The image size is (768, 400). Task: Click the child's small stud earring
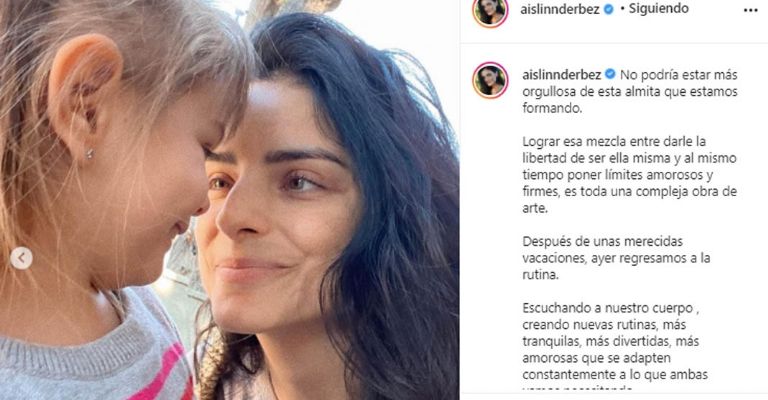pos(89,154)
